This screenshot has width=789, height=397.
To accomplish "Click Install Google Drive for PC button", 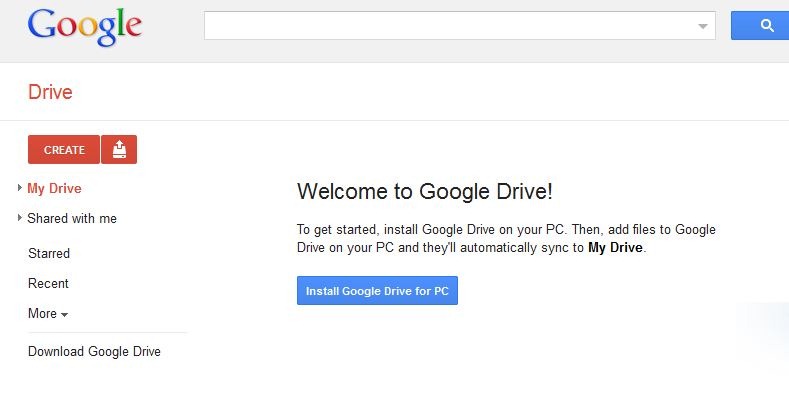I will [x=377, y=290].
